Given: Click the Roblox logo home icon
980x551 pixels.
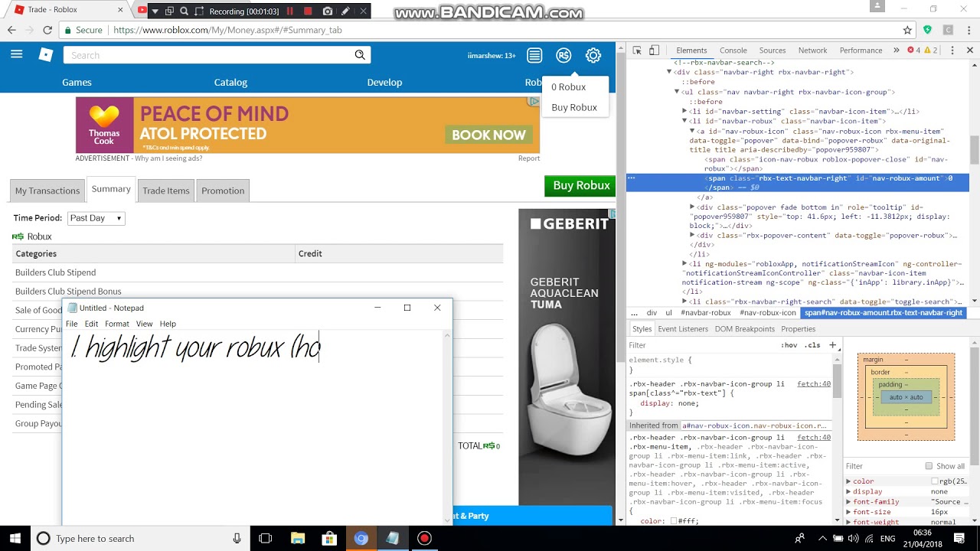Looking at the screenshot, I should [x=46, y=54].
